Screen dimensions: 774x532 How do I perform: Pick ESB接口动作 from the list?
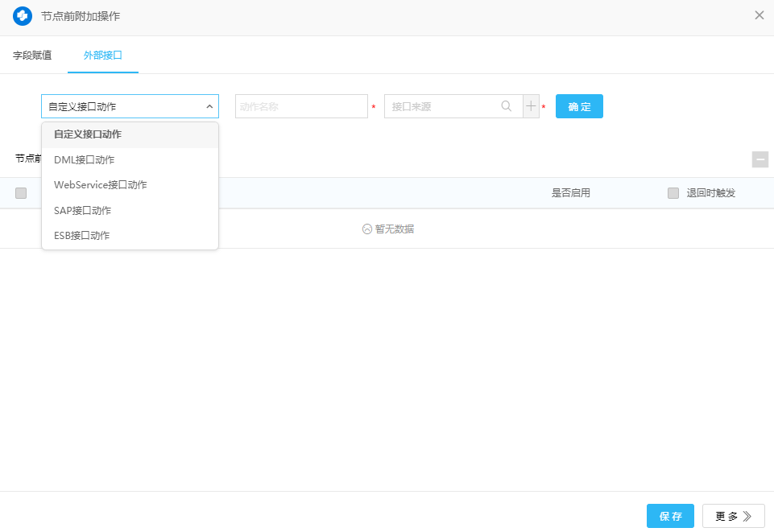pyautogui.click(x=82, y=236)
